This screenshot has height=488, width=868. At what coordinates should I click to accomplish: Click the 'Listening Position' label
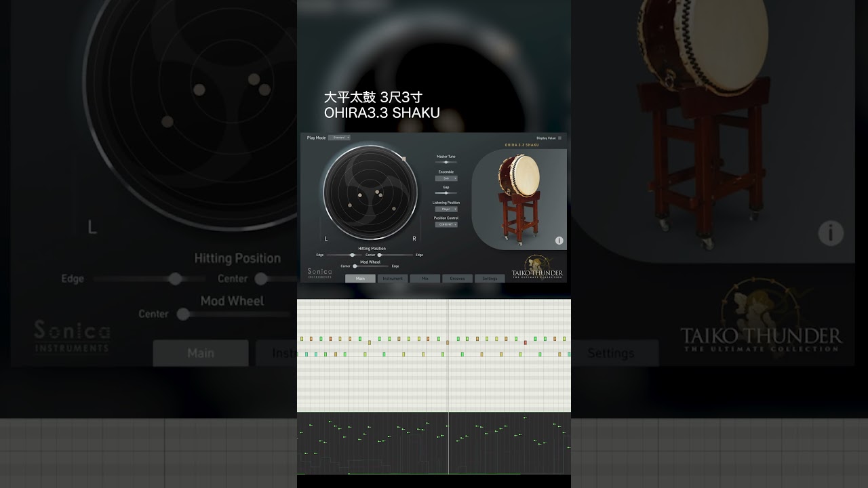pos(446,203)
